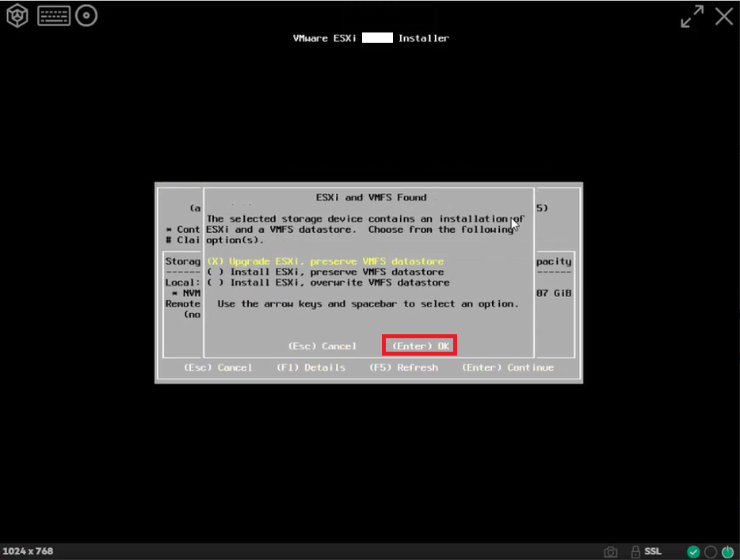Click the virtual media CD icon
Viewport: 740px width, 560px height.
[x=86, y=15]
